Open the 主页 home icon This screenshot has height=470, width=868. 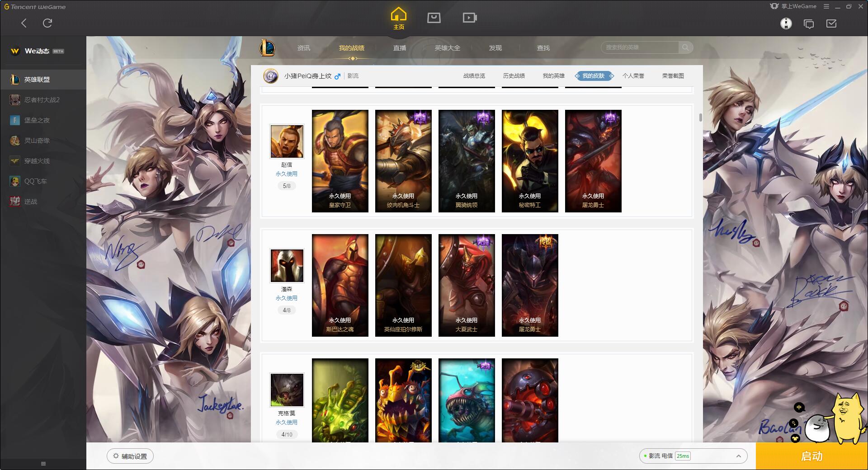398,18
